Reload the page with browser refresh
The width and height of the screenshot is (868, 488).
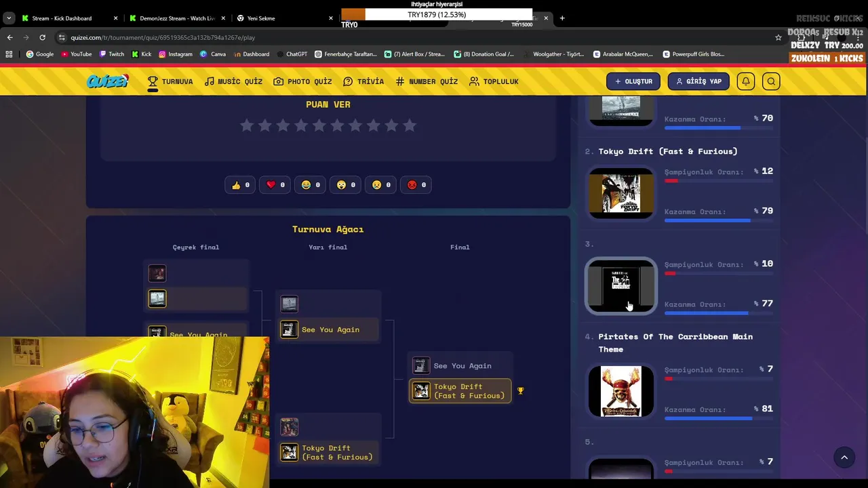coord(42,37)
